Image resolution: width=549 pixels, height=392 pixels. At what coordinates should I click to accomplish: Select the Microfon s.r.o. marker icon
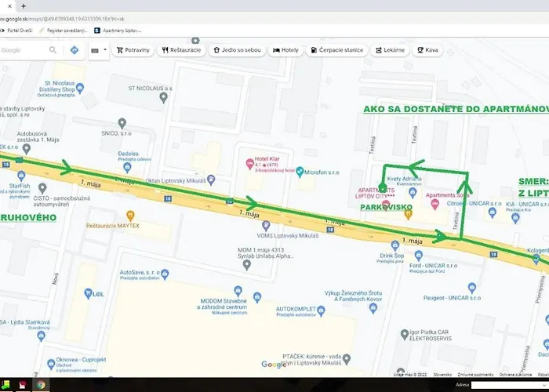[299, 172]
